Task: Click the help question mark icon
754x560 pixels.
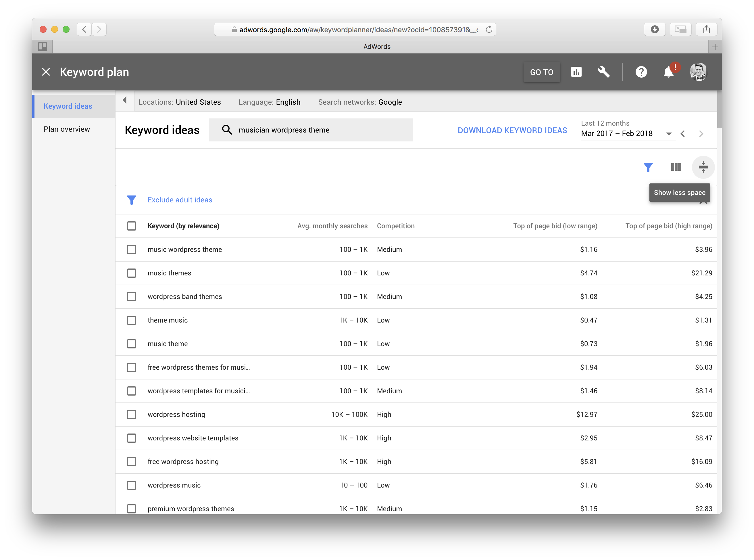Action: click(641, 72)
